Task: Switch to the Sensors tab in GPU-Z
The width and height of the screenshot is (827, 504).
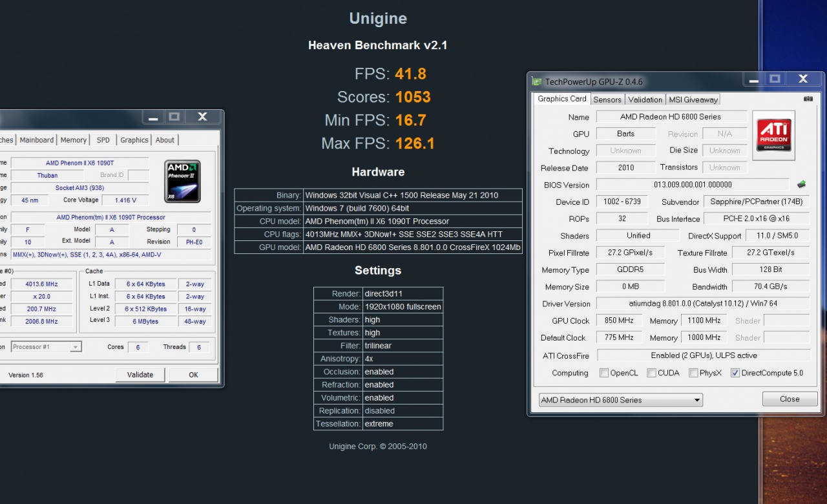Action: click(607, 100)
